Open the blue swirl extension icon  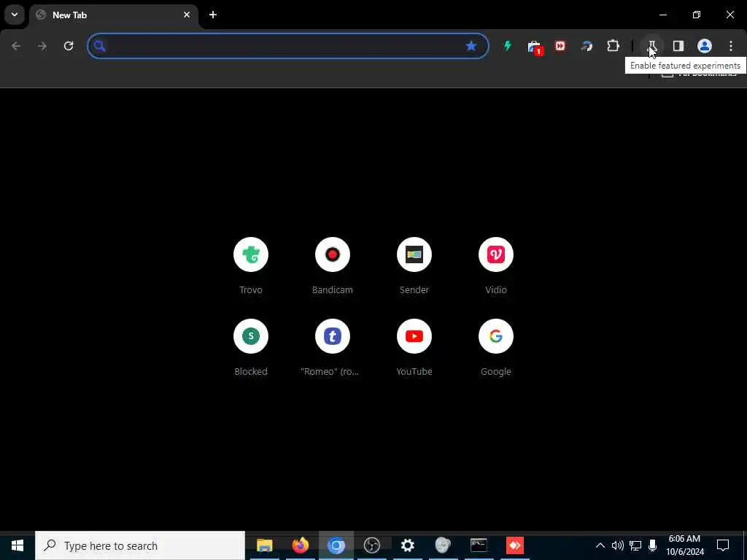(x=587, y=46)
